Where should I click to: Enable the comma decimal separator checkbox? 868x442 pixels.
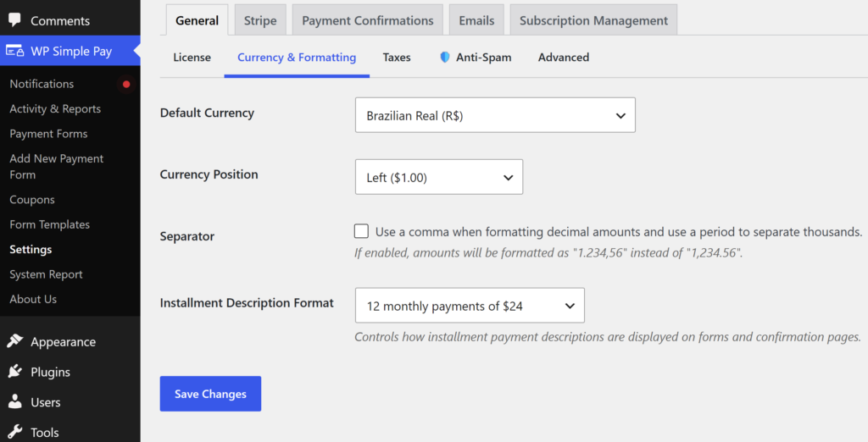point(361,231)
